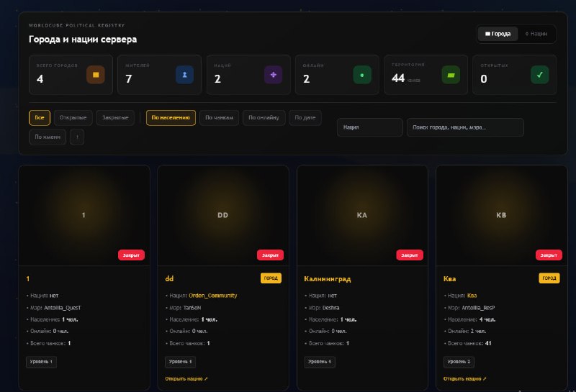Open the Нация dropdown filter
Image resolution: width=576 pixels, height=392 pixels.
click(370, 127)
